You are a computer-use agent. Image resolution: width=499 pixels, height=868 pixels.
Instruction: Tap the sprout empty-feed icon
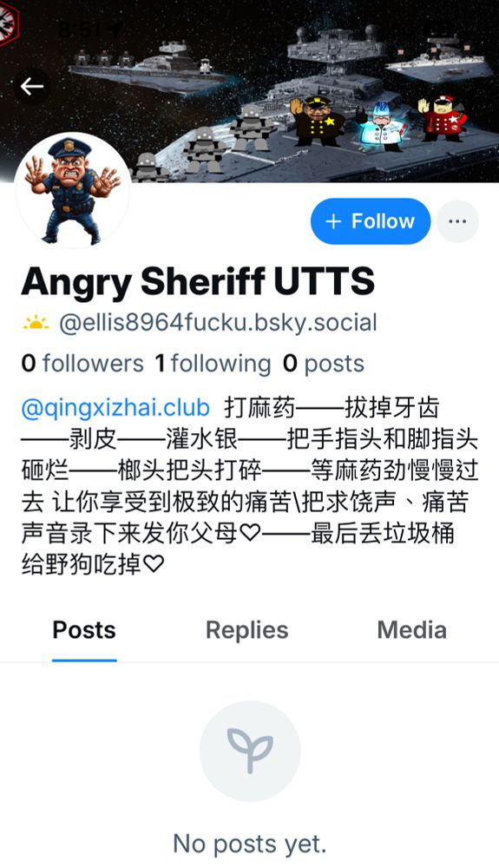tap(250, 751)
